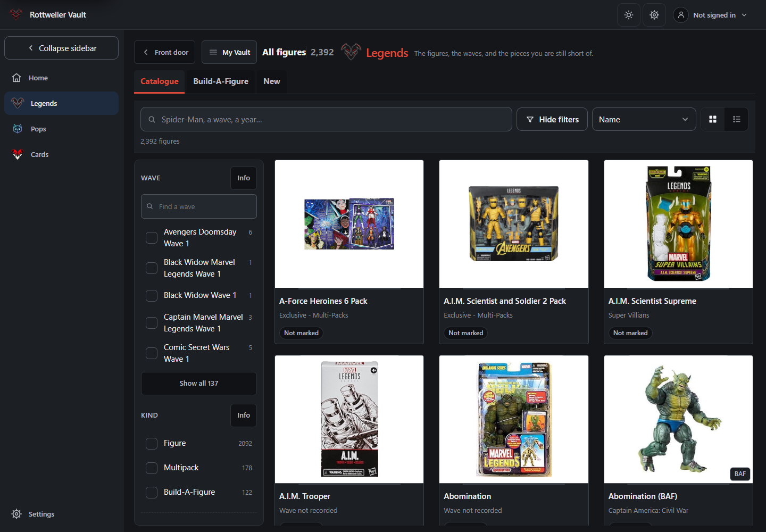This screenshot has width=766, height=532.
Task: Open the Cards section icon
Action: [x=18, y=154]
